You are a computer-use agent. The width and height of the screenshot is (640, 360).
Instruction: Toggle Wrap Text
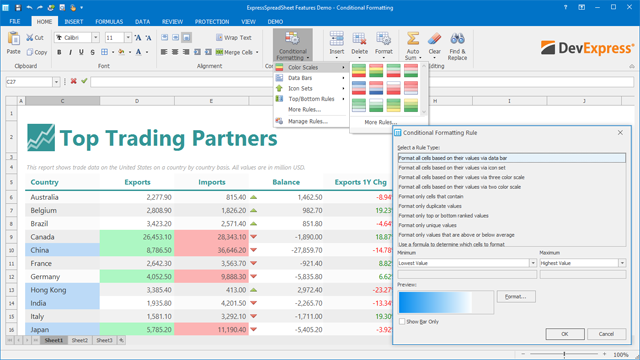click(234, 38)
